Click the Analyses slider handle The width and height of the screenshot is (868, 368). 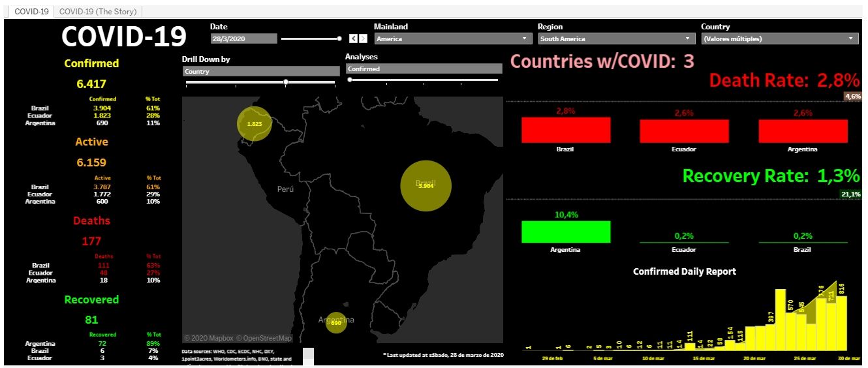point(350,80)
